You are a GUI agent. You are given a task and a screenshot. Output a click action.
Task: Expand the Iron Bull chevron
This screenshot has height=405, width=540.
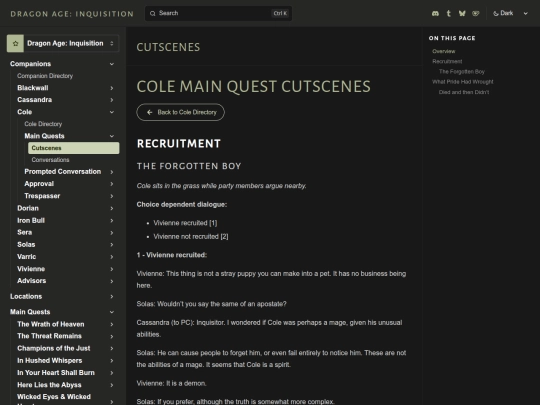point(112,221)
